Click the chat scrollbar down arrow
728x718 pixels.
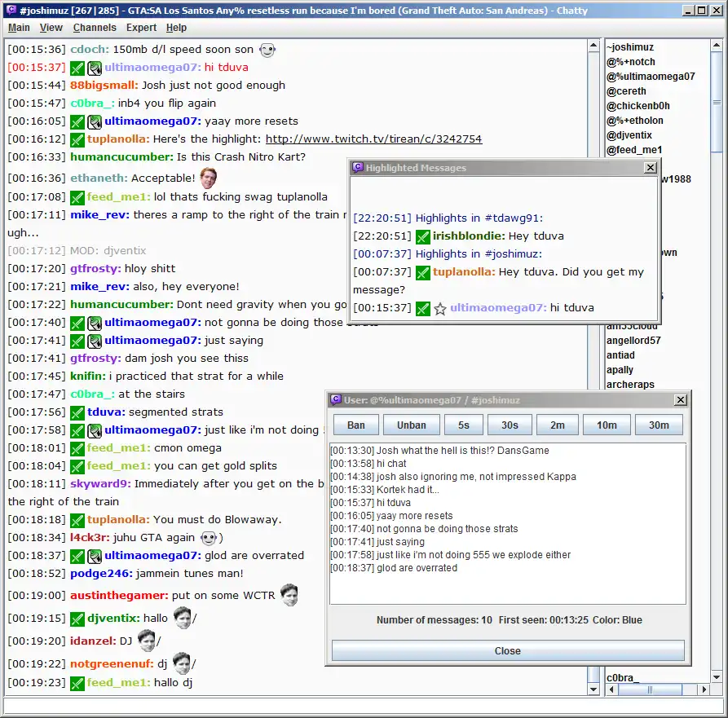[x=593, y=689]
